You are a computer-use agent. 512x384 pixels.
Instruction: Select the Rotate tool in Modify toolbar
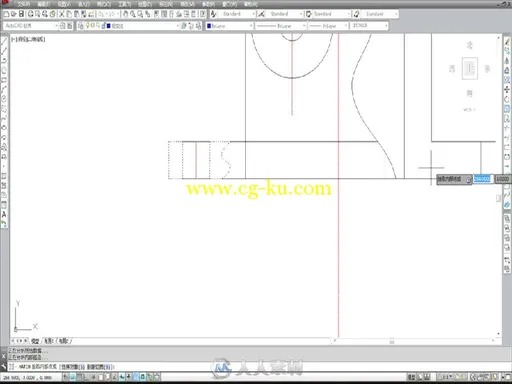pyautogui.click(x=507, y=99)
